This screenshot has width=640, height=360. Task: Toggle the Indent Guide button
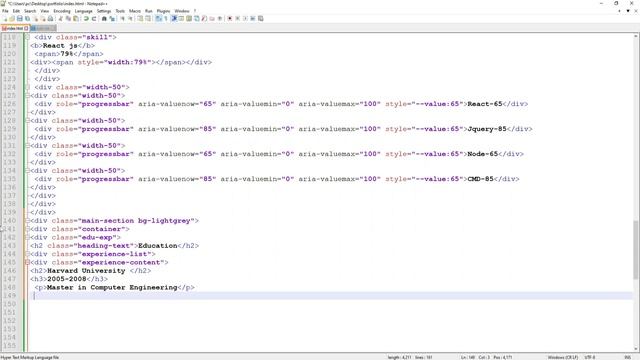(x=174, y=18)
